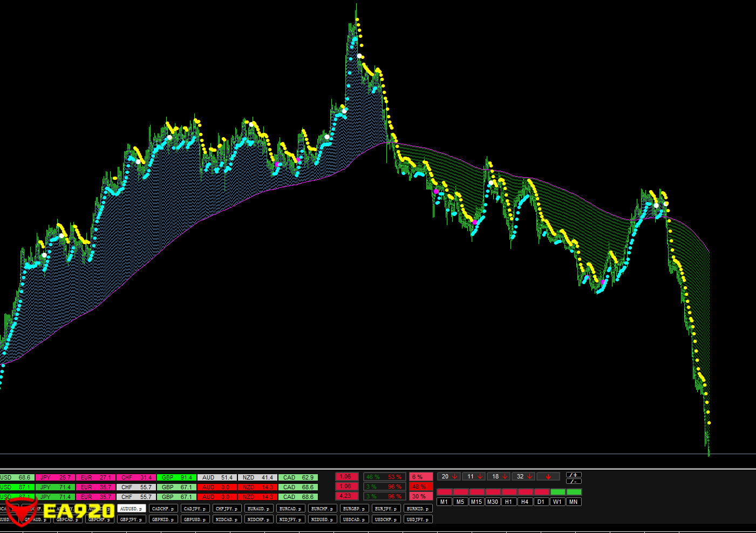This screenshot has height=533, width=756.
Task: Toggle the green indicator above W1
Action: tap(558, 492)
